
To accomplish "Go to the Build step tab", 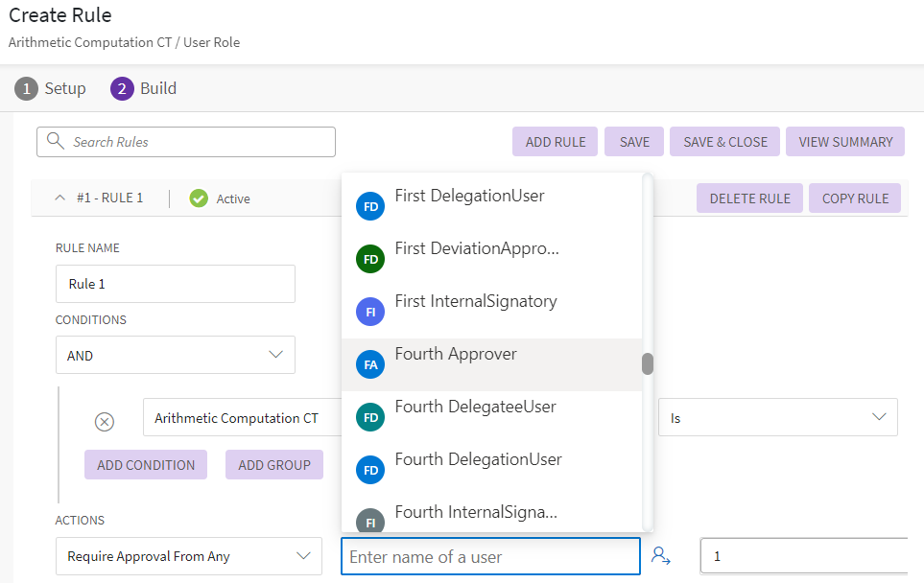I will pyautogui.click(x=144, y=88).
